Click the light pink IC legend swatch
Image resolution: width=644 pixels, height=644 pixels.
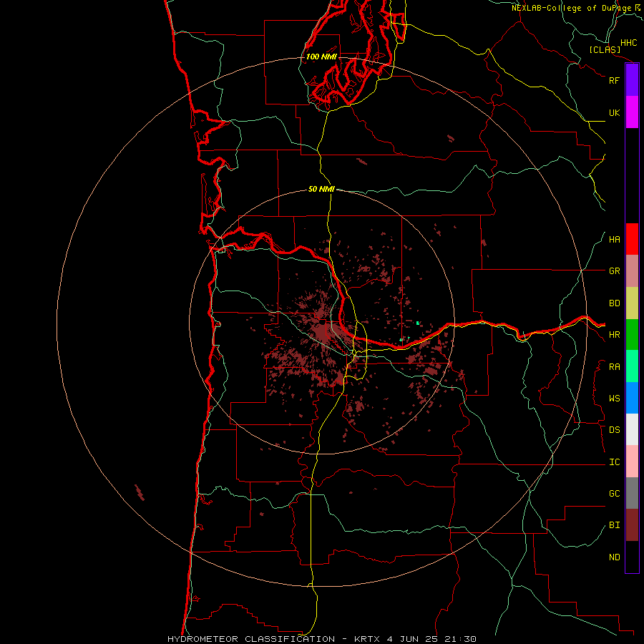[x=632, y=462]
